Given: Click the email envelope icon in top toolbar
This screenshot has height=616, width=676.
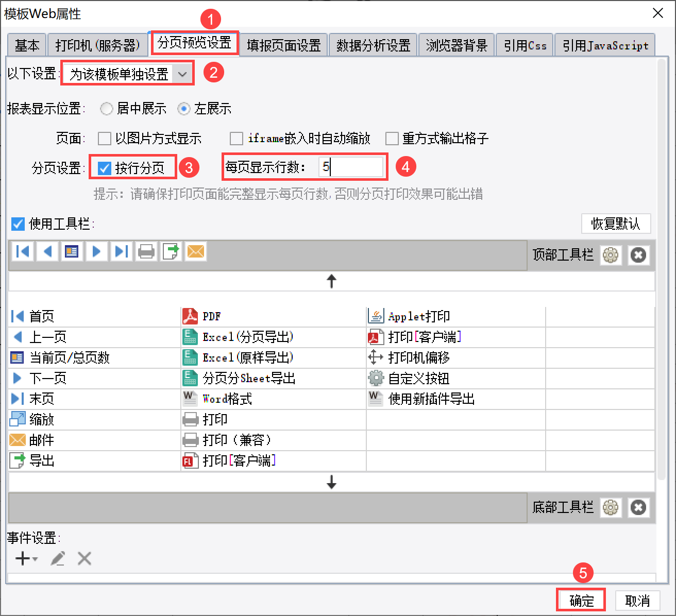Looking at the screenshot, I should pyautogui.click(x=196, y=251).
